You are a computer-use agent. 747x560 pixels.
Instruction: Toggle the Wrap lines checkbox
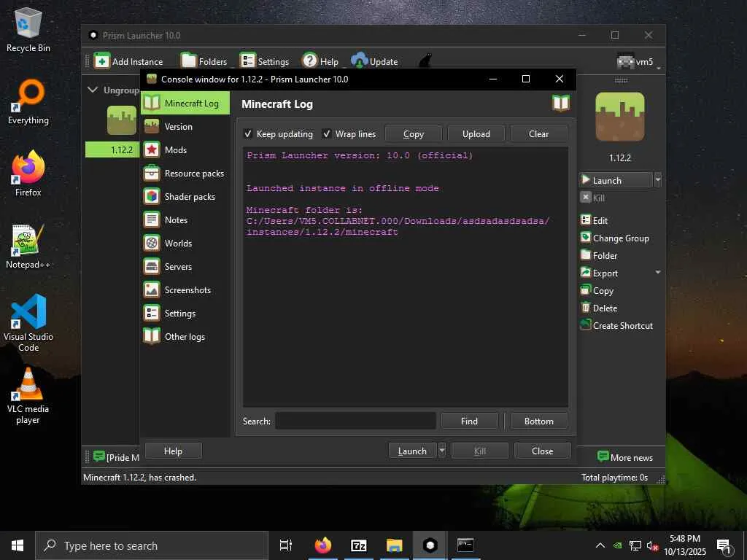click(x=326, y=134)
